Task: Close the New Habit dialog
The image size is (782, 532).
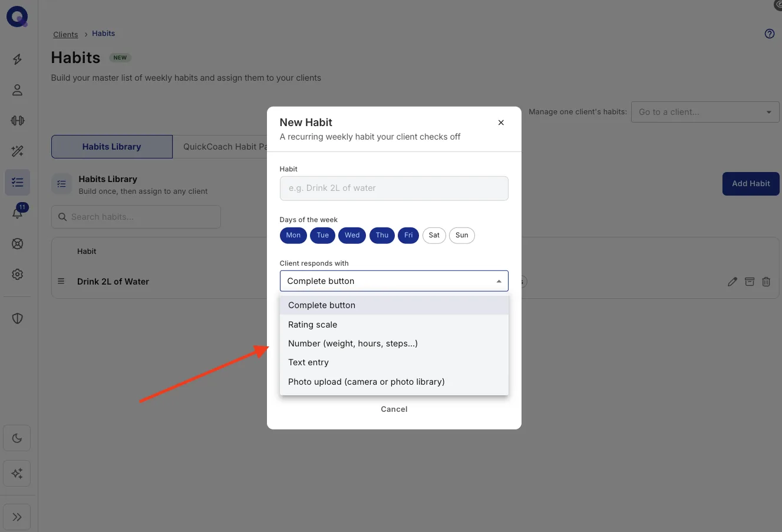Action: click(x=501, y=123)
